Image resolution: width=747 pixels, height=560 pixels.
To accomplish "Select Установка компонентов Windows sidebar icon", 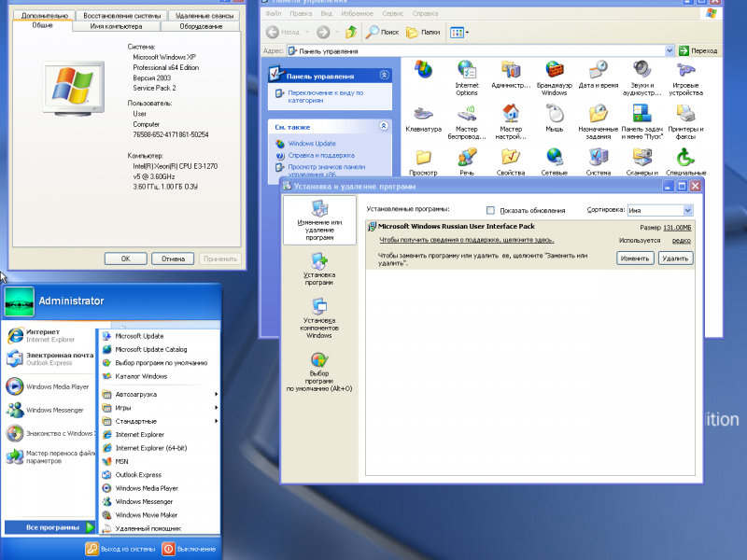I will click(319, 317).
